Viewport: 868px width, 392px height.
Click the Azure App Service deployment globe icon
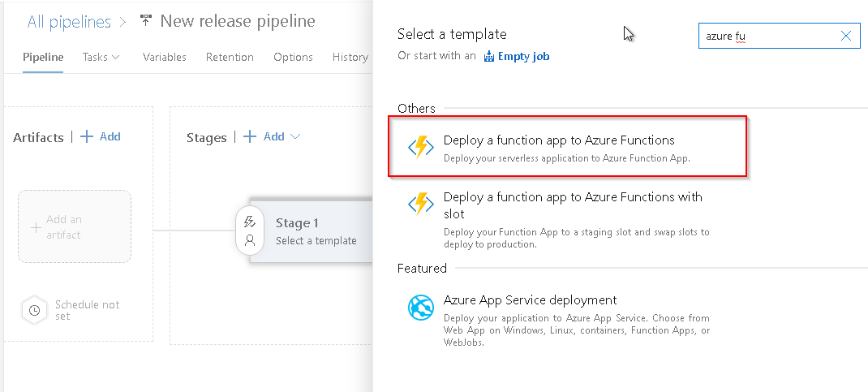pos(421,308)
